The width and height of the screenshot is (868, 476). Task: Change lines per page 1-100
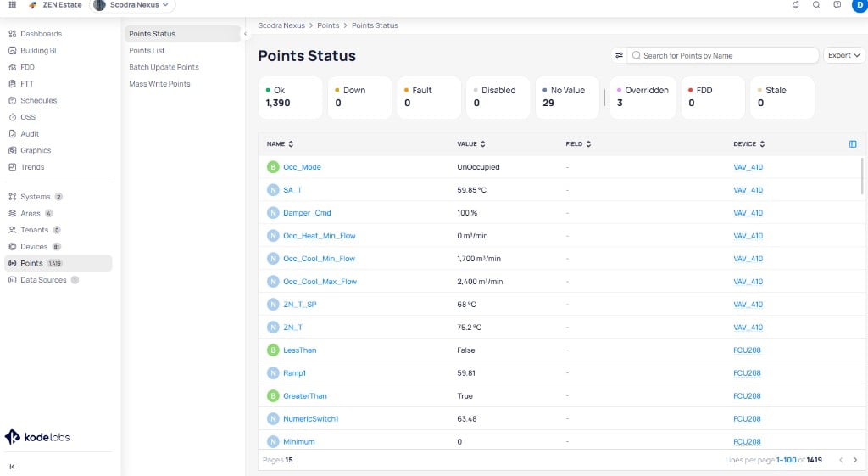coord(786,460)
